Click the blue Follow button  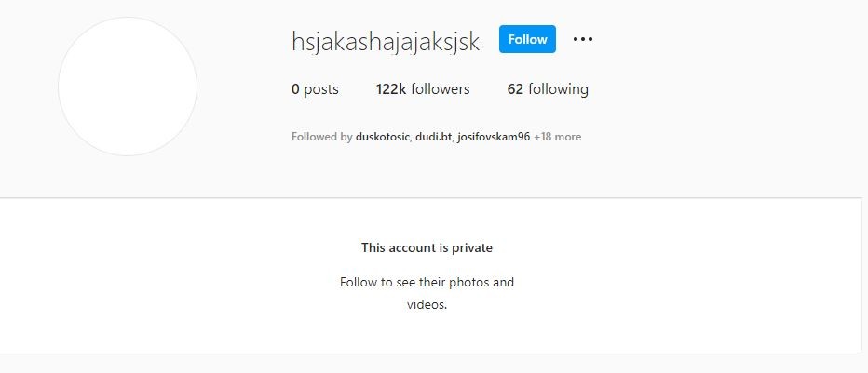[527, 39]
